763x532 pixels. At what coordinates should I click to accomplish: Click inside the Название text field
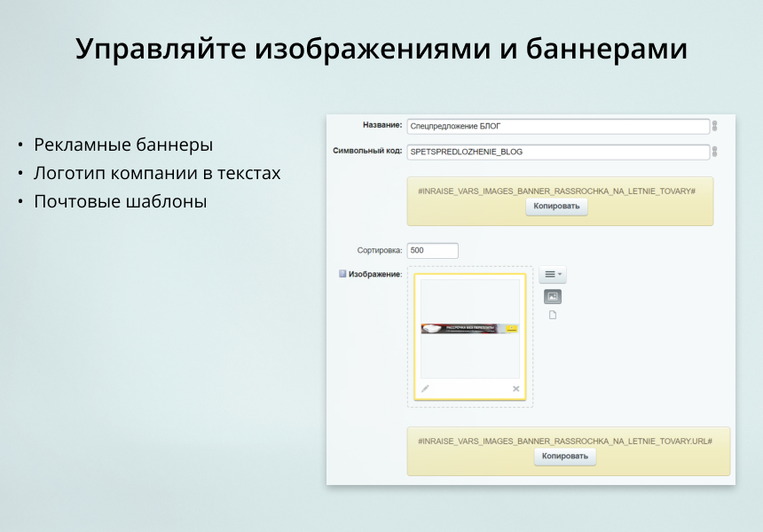[557, 126]
